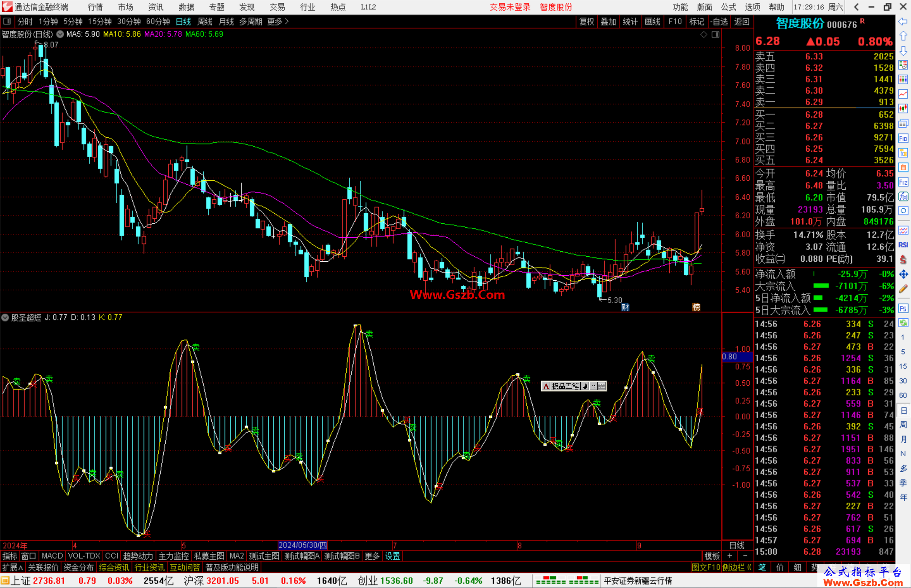This screenshot has height=588, width=911.
Task: Toggle 自选 watchlist membership
Action: pos(719,21)
